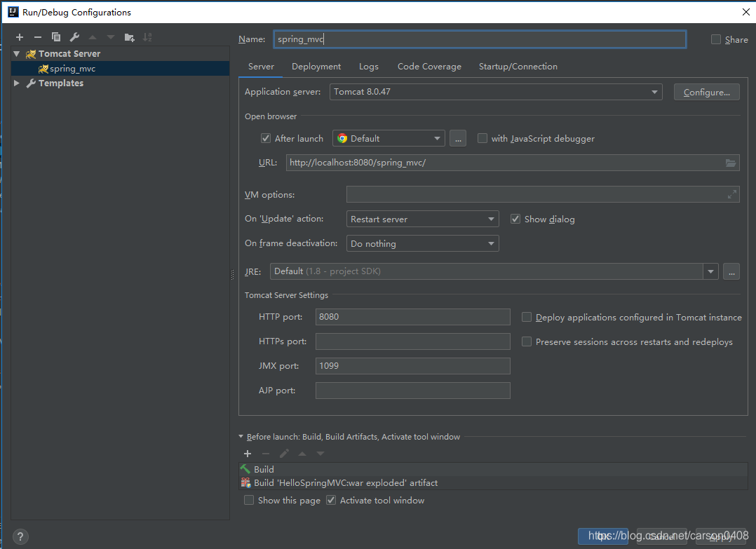
Task: Collapse the Tomcat Server tree node
Action: (x=16, y=54)
